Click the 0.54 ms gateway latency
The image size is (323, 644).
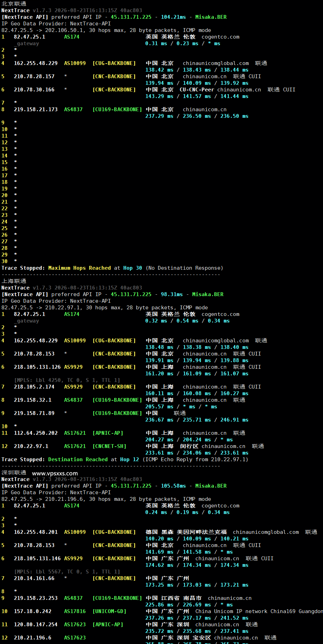tap(187, 321)
